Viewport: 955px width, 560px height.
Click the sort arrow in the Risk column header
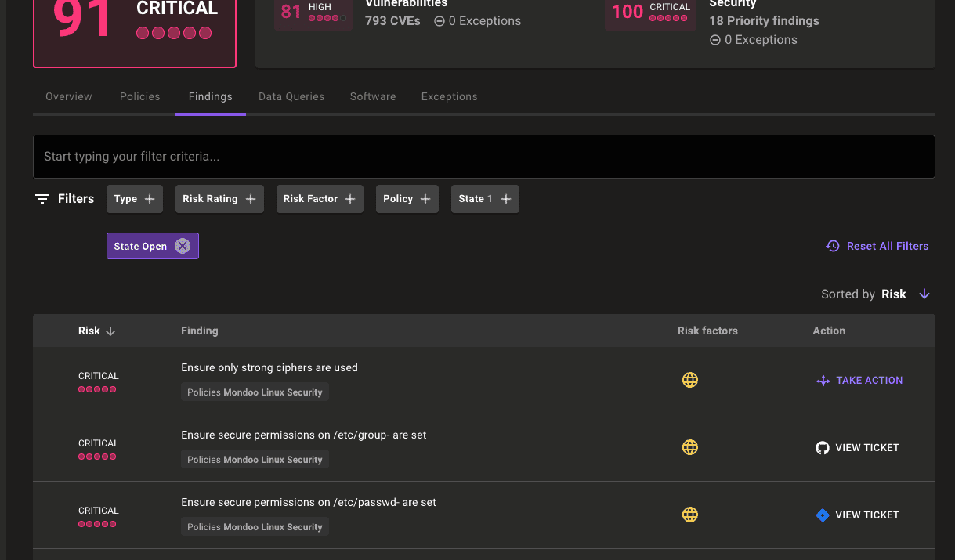[110, 331]
